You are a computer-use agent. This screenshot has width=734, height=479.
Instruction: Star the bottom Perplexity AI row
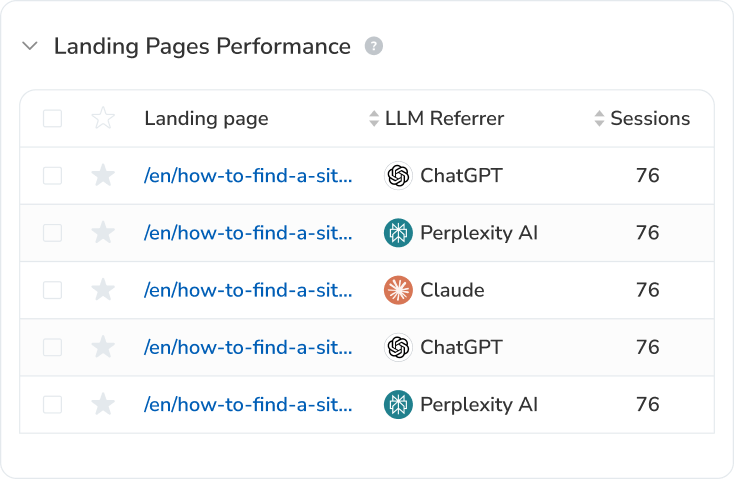pyautogui.click(x=103, y=404)
